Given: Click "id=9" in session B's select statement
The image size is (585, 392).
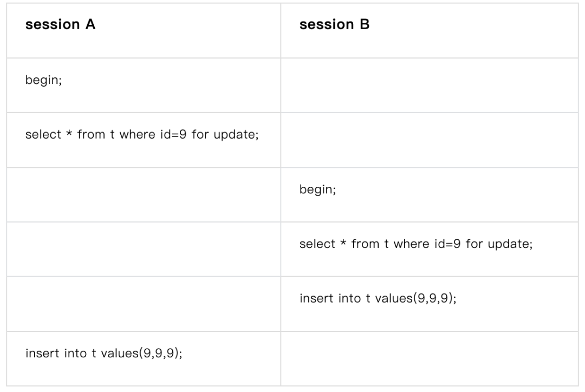Looking at the screenshot, I should 446,244.
